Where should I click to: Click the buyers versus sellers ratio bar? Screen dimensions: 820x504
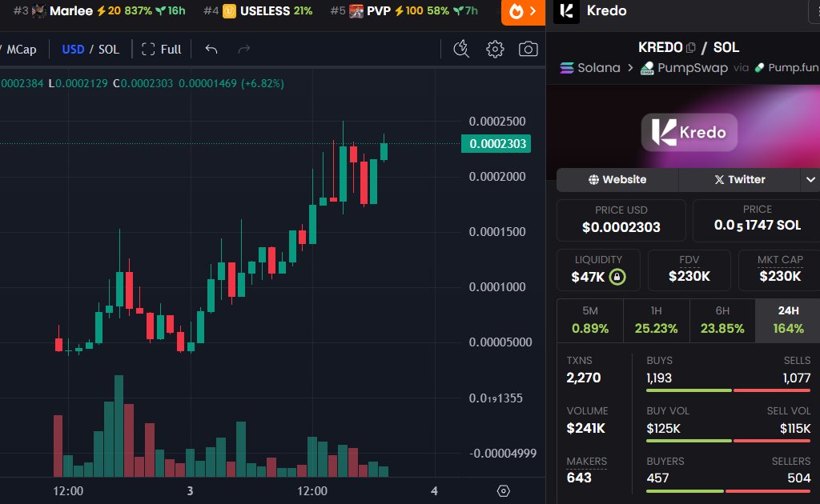[729, 491]
